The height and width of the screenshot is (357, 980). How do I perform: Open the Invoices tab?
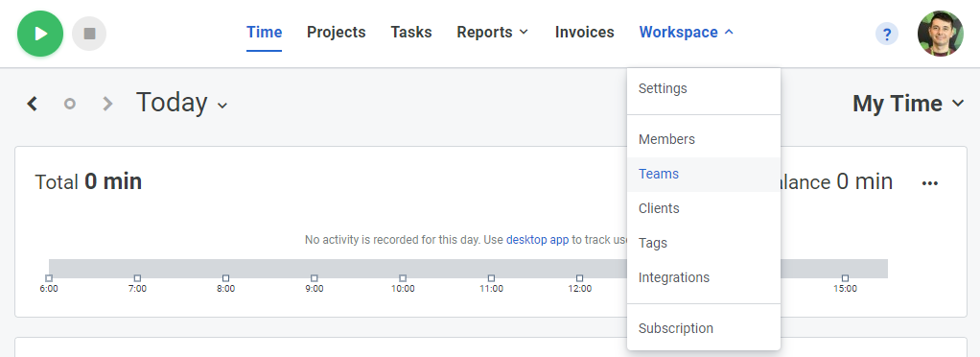584,33
